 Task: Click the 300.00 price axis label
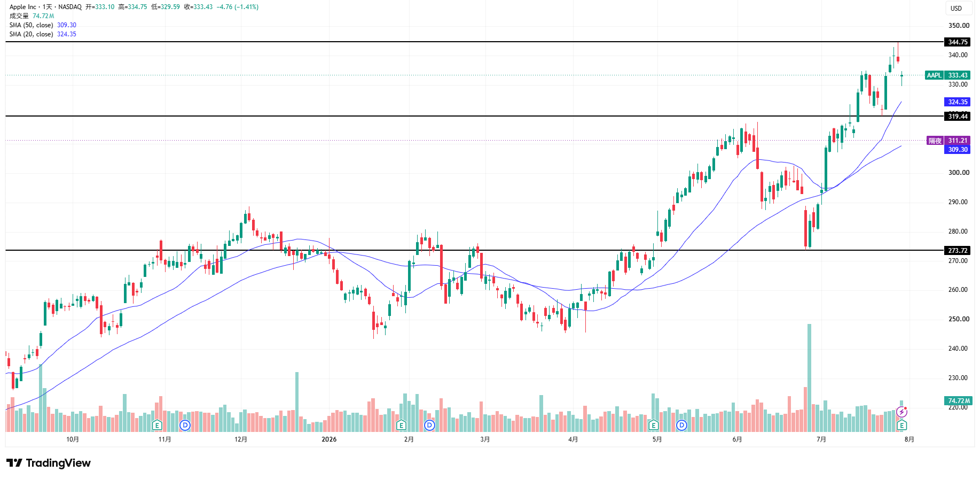pyautogui.click(x=959, y=173)
